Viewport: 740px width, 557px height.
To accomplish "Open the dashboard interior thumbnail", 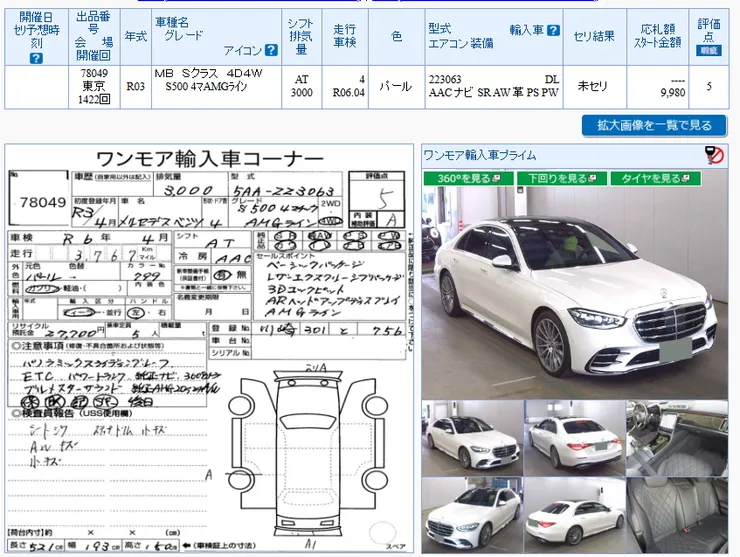I will (x=677, y=439).
